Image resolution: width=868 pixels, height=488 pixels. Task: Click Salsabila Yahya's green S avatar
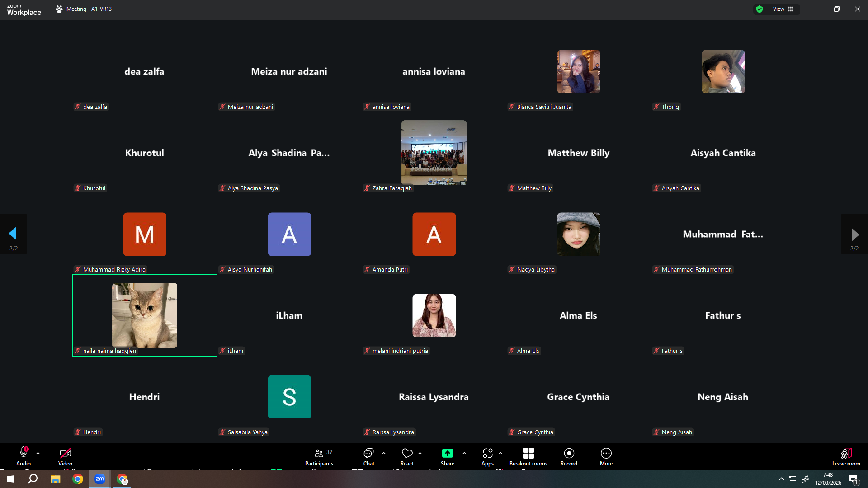[289, 397]
